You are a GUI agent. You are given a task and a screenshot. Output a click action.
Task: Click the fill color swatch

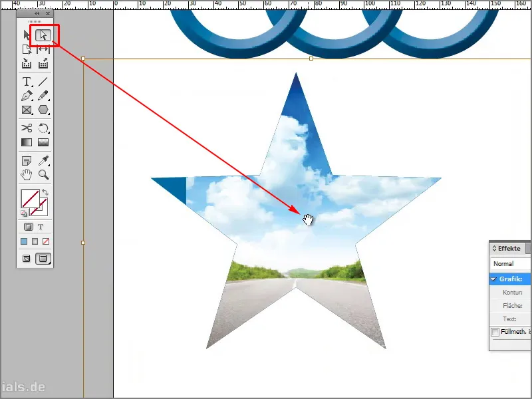[x=31, y=198]
